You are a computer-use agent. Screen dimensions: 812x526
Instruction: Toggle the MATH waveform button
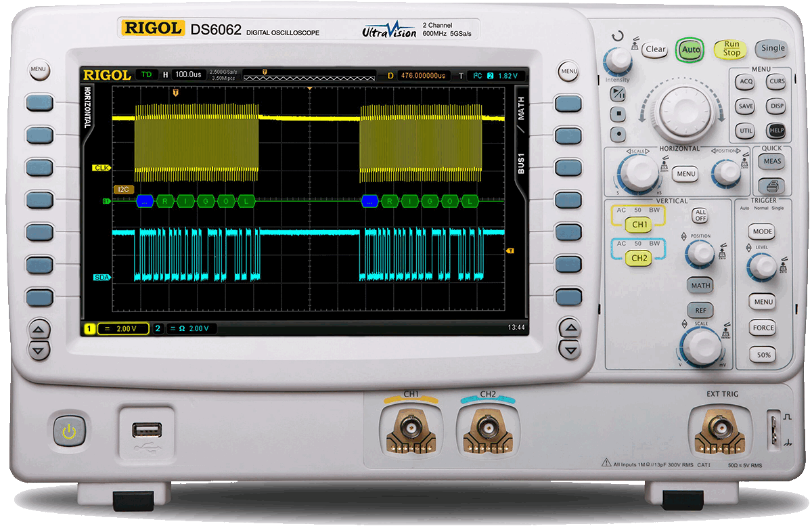(x=700, y=286)
